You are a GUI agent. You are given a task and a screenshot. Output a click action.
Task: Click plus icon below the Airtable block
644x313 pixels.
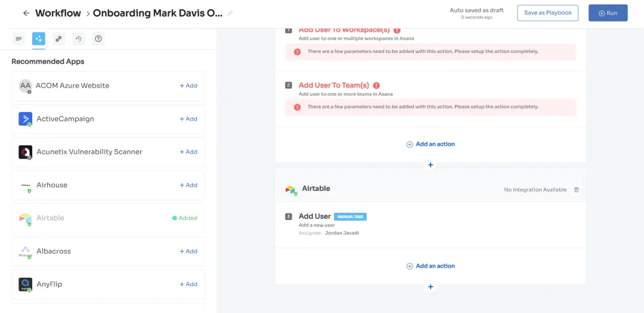click(431, 287)
